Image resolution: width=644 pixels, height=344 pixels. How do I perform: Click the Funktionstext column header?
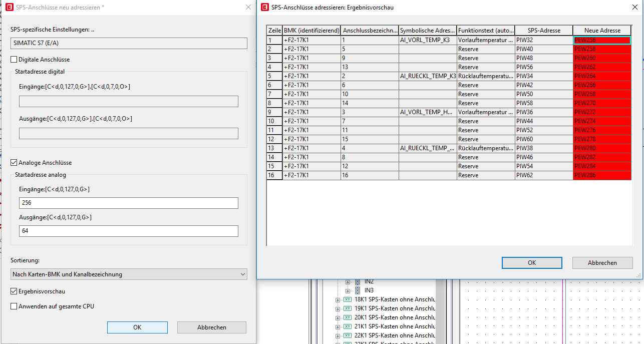pos(486,31)
